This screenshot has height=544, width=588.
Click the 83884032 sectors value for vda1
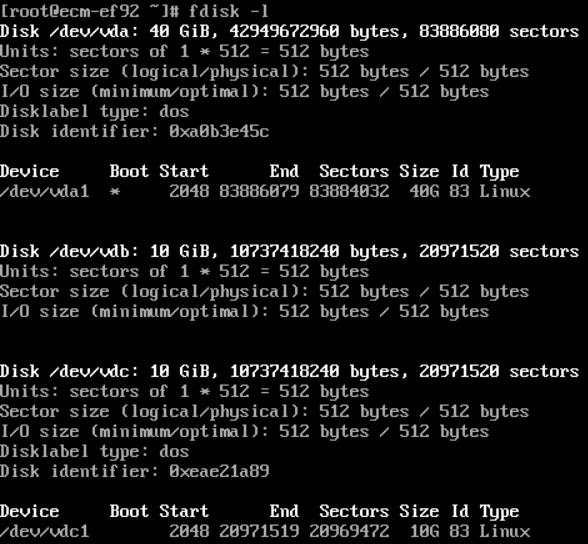coord(349,192)
